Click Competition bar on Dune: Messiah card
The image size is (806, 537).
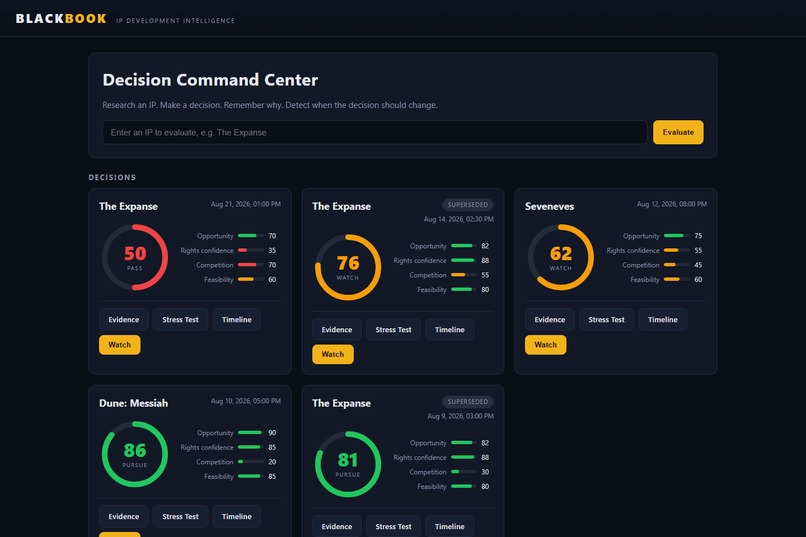[x=251, y=461]
